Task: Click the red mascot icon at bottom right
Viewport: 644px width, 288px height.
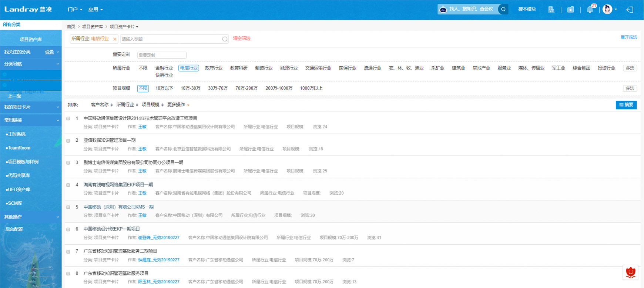Action: (631, 272)
